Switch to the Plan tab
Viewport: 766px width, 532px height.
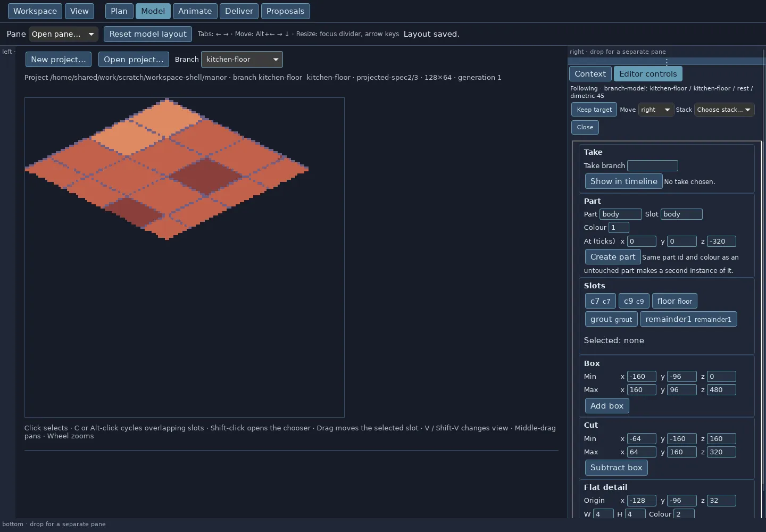click(x=119, y=11)
